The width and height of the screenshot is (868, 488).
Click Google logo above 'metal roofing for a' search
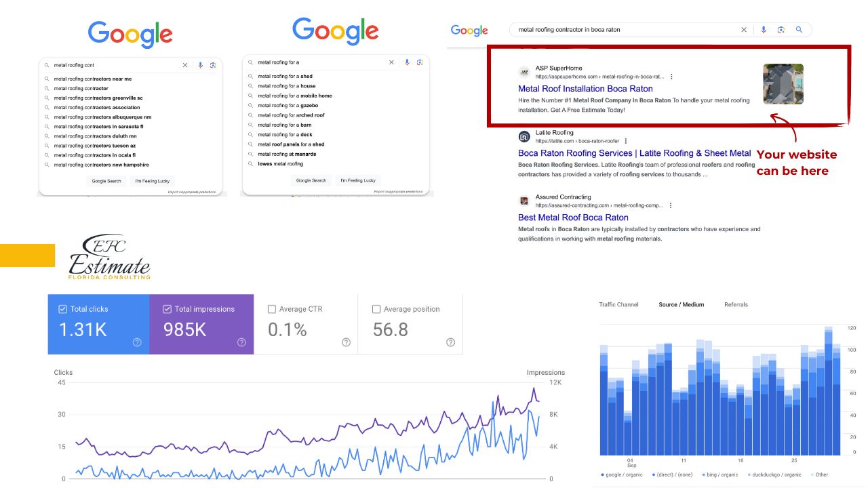(x=336, y=31)
